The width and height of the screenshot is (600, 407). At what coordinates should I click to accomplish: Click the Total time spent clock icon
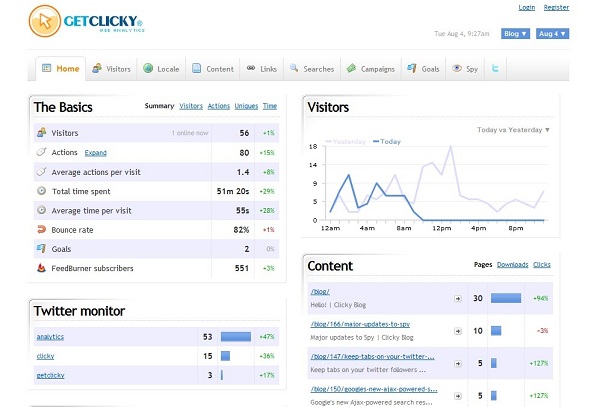(41, 190)
